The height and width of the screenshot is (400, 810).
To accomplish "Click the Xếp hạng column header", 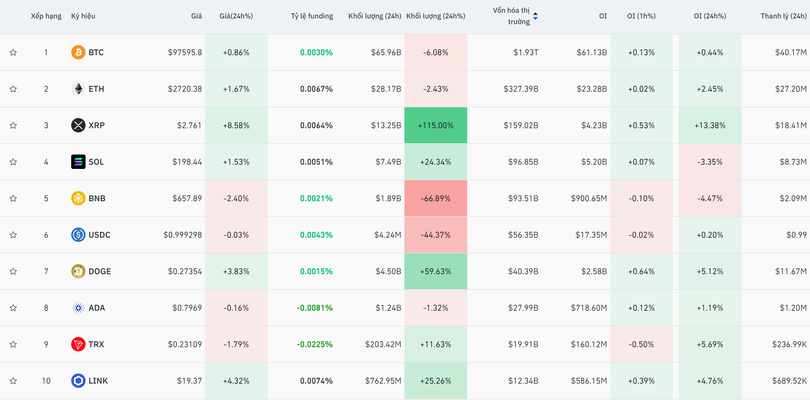I will coord(46,16).
